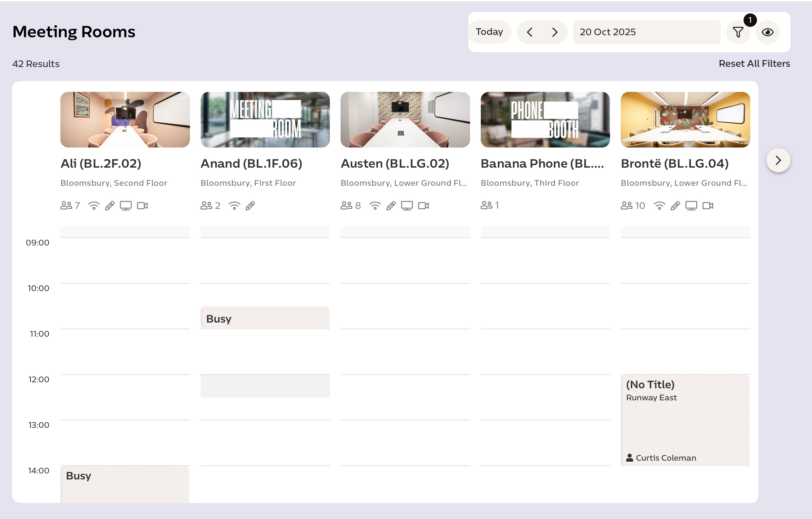This screenshot has width=812, height=519.
Task: Go to previous day arrow
Action: click(x=529, y=32)
